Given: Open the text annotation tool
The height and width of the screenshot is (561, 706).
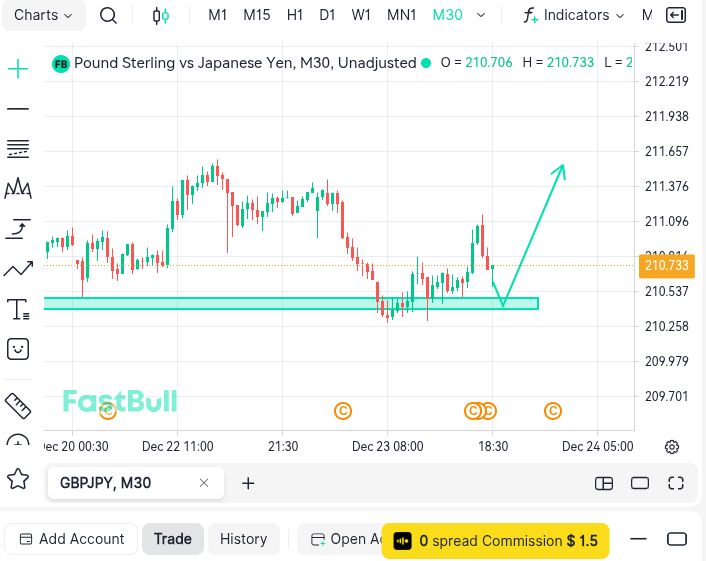Looking at the screenshot, I should (x=18, y=309).
